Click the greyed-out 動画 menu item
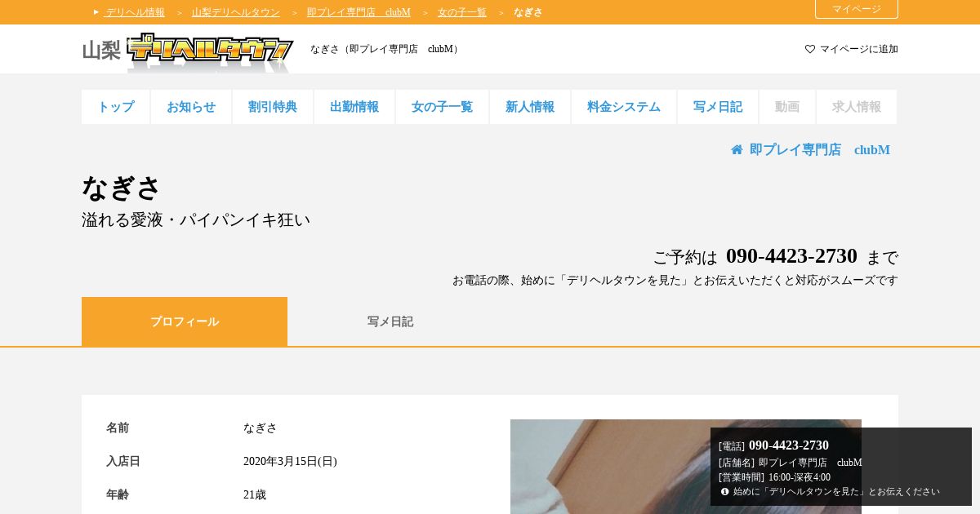The image size is (980, 514). coord(787,107)
